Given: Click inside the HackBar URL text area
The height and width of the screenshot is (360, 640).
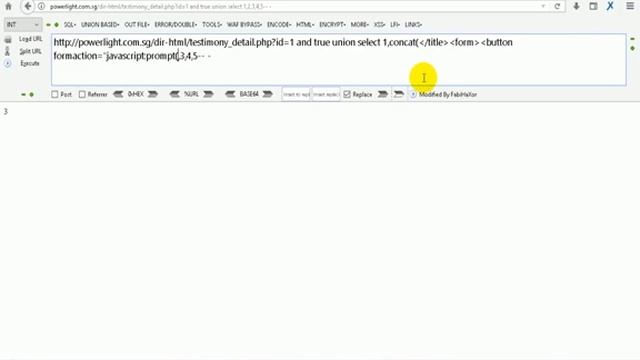Looking at the screenshot, I should pos(338,60).
